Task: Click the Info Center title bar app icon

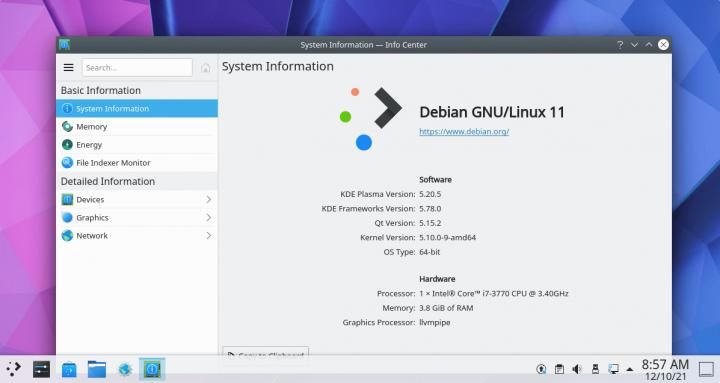Action: pyautogui.click(x=64, y=45)
